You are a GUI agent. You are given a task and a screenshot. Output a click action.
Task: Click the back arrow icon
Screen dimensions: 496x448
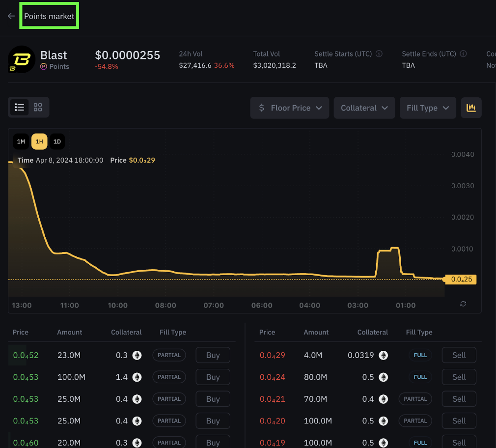(x=11, y=16)
